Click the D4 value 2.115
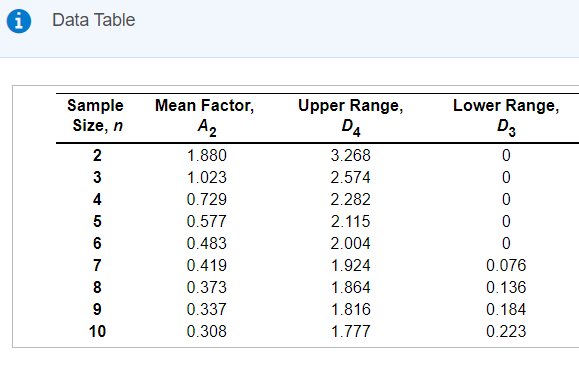579x371 pixels. [x=350, y=221]
